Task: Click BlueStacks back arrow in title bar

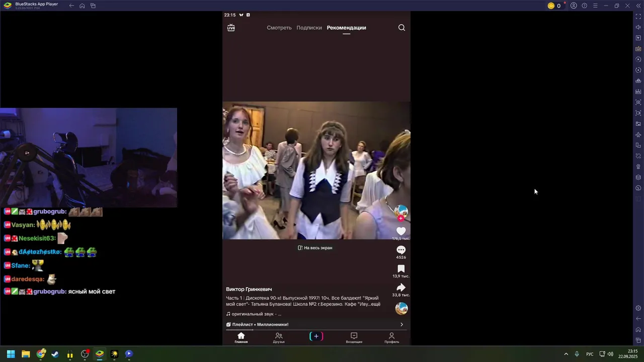Action: [x=71, y=6]
